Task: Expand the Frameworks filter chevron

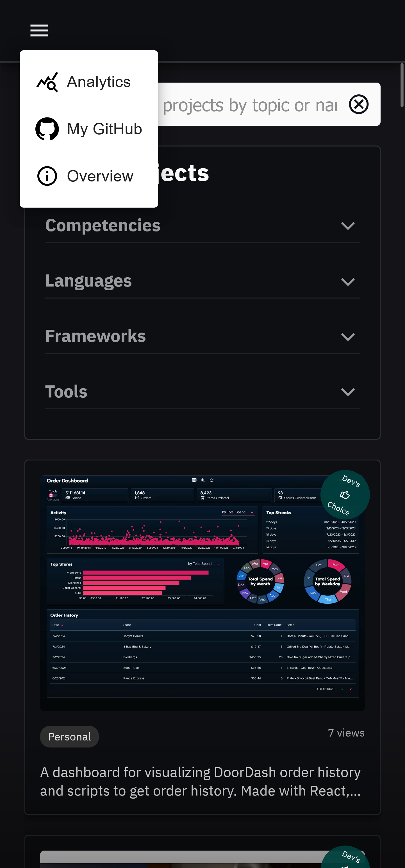Action: (x=347, y=337)
